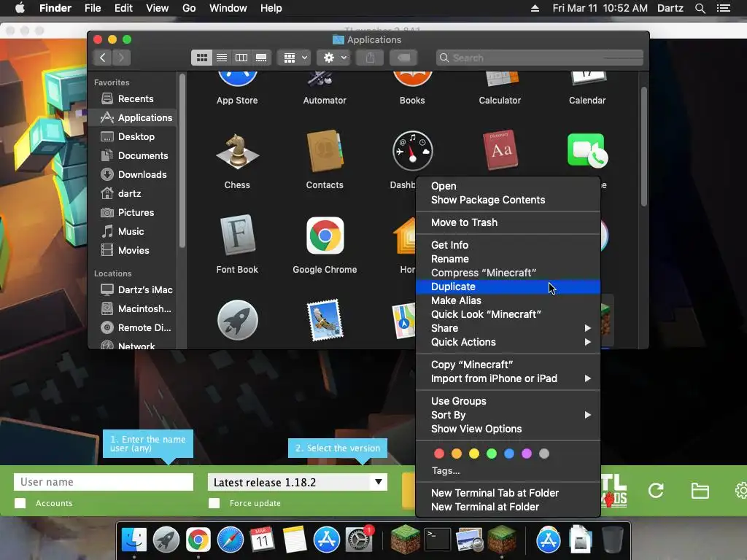The width and height of the screenshot is (747, 560).
Task: Select the Google Chrome app icon
Action: [x=325, y=236]
